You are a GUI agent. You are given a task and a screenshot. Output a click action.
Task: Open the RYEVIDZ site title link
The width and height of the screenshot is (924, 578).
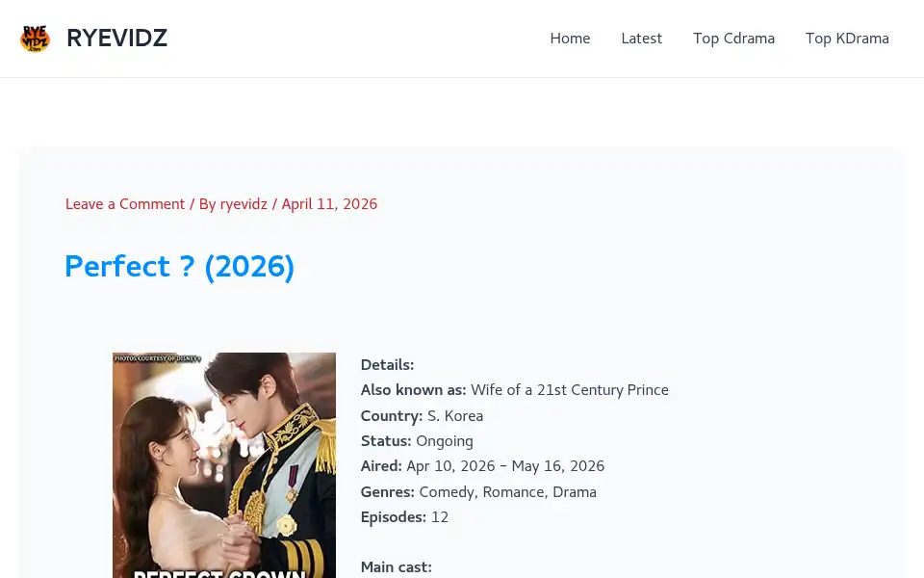[x=116, y=39]
